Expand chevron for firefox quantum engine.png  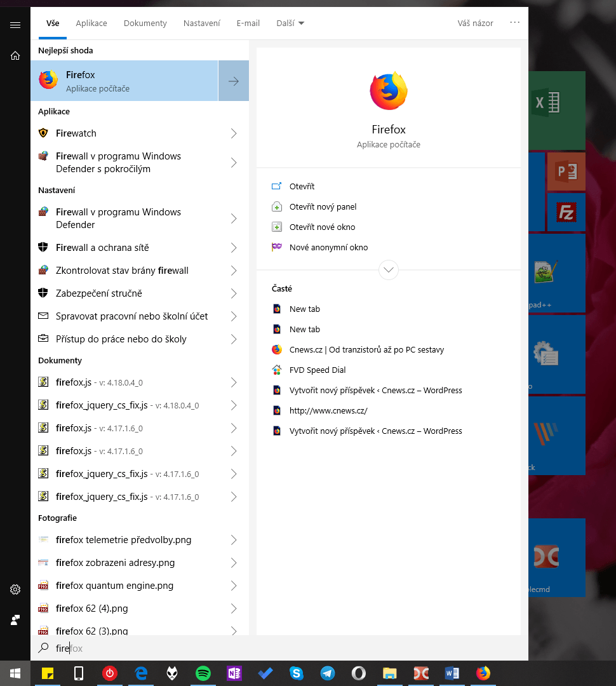tap(234, 586)
